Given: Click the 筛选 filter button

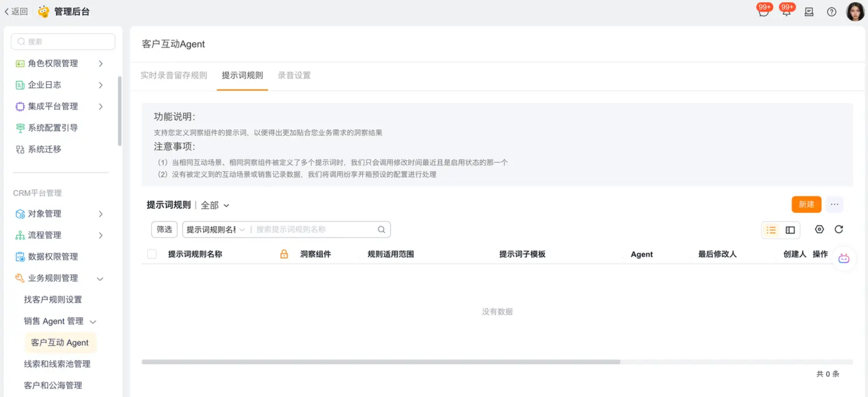Looking at the screenshot, I should tap(164, 229).
